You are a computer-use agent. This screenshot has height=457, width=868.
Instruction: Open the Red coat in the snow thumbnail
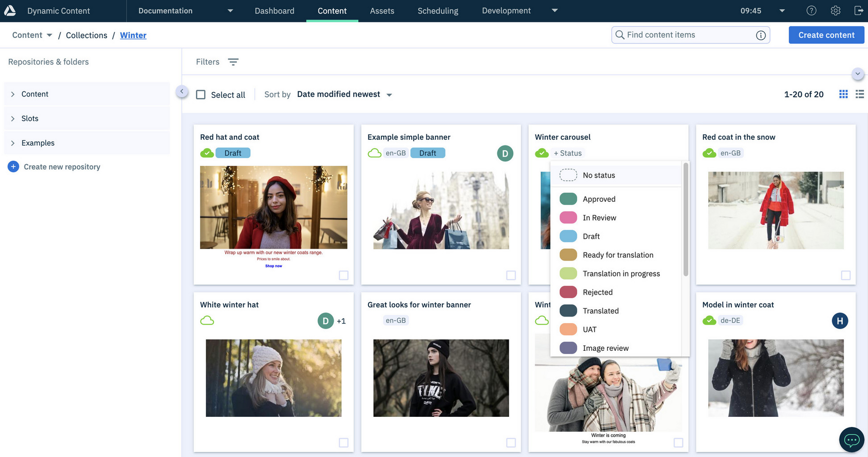click(776, 210)
